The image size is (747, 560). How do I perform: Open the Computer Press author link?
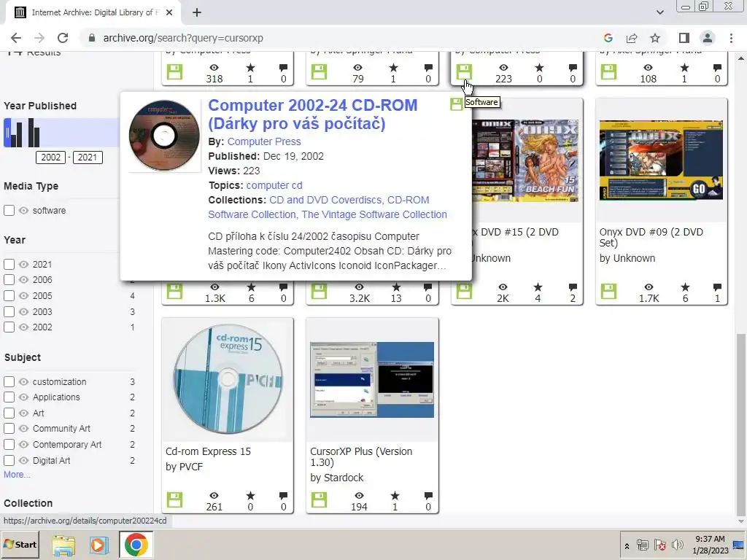(264, 142)
